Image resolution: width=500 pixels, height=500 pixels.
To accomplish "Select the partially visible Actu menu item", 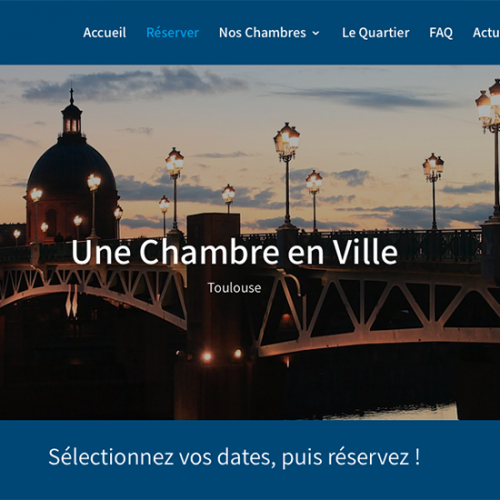I will coord(486,33).
